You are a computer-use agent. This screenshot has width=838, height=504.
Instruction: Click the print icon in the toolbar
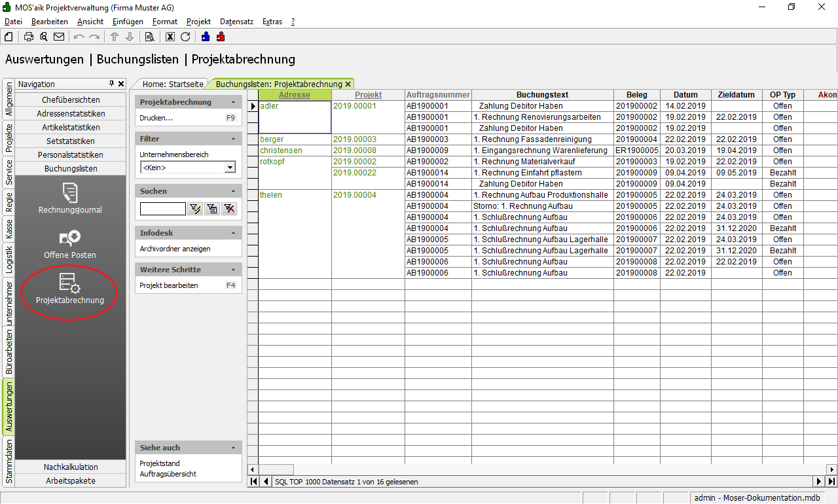tap(29, 37)
